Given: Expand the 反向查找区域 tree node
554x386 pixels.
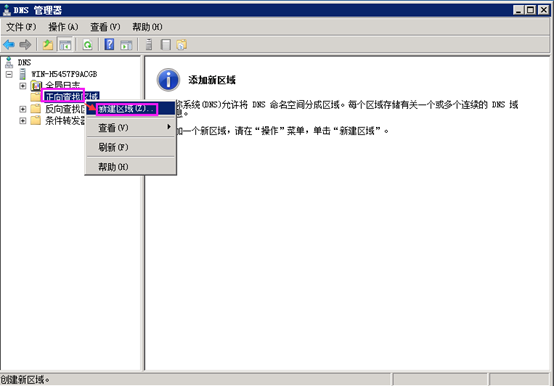Looking at the screenshot, I should coord(23,109).
